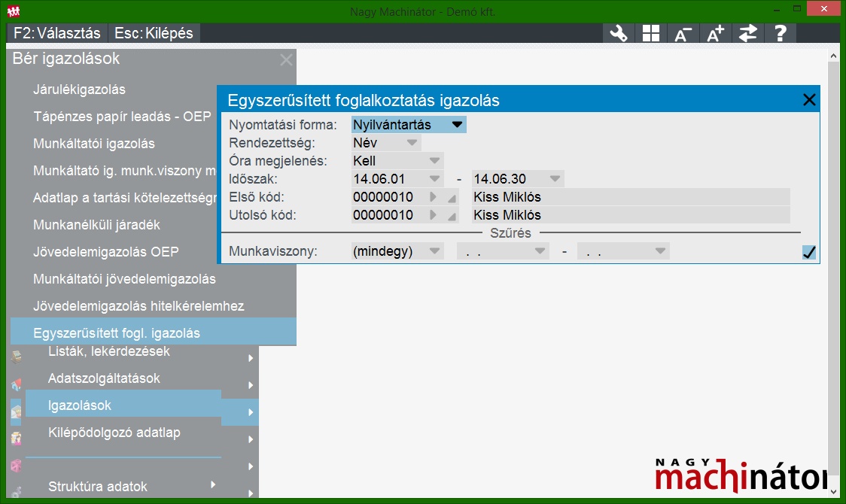Select Tápénzes papír leadás - OEP

pos(122,117)
